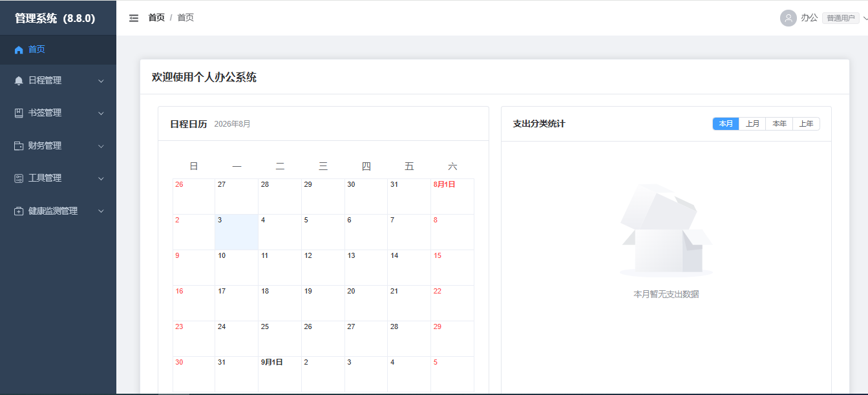Click the 六 weekday header
868x395 pixels.
tap(452, 167)
